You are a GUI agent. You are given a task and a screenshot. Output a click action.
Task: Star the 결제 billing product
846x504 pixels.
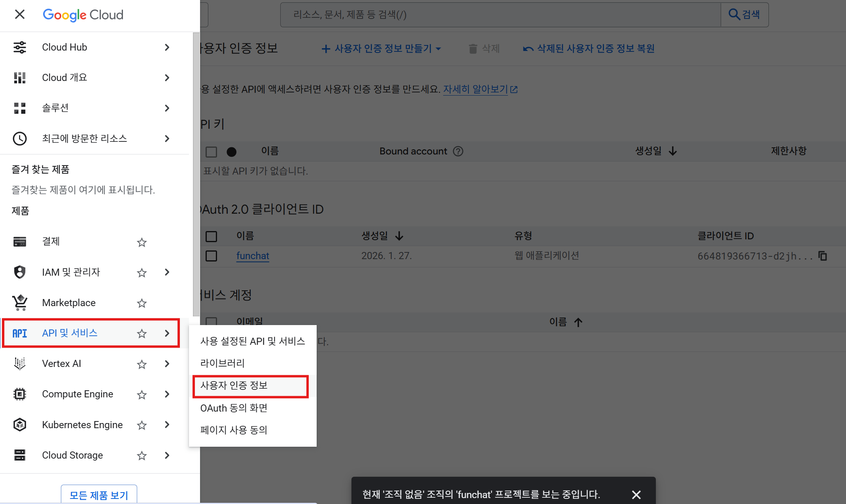[142, 242]
